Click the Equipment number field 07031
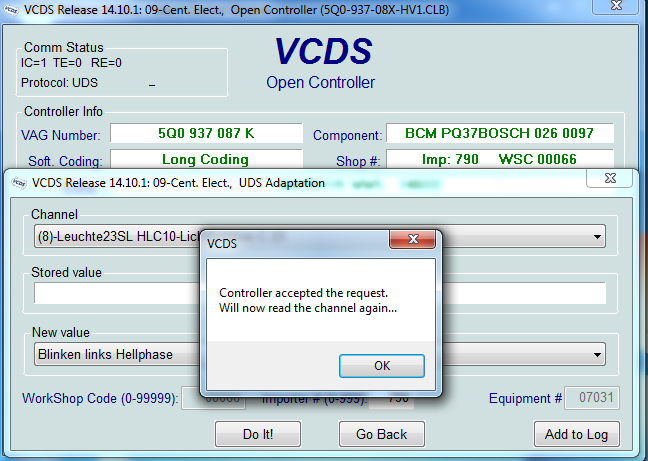This screenshot has height=461, width=648. (592, 398)
